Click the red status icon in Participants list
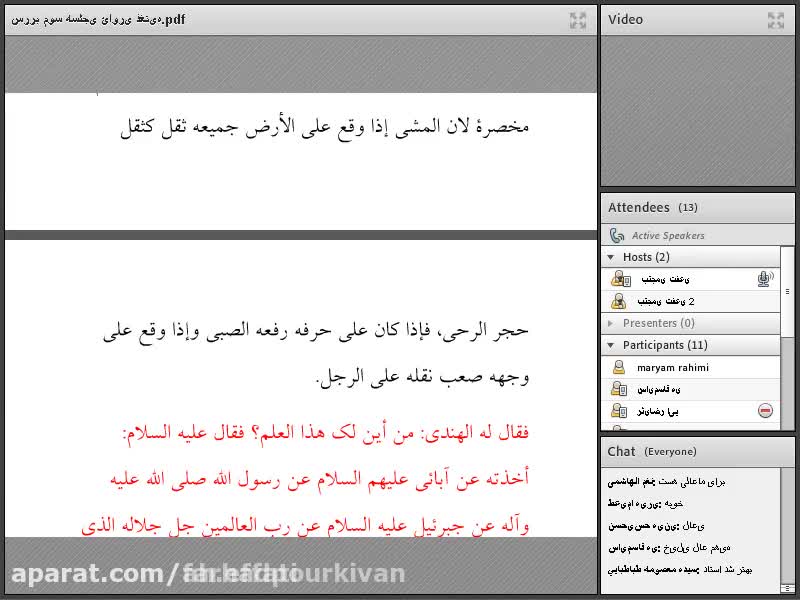The image size is (800, 600). (765, 411)
